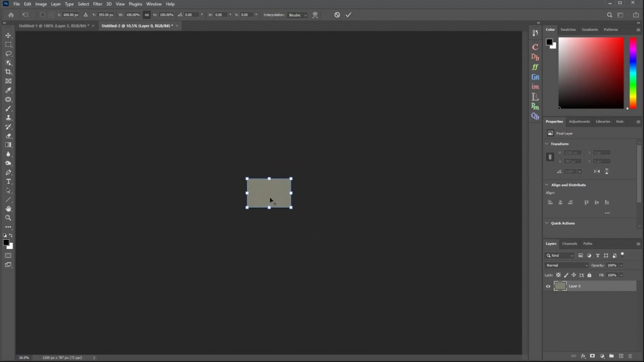
Task: Select the Crop tool
Action: (x=8, y=72)
